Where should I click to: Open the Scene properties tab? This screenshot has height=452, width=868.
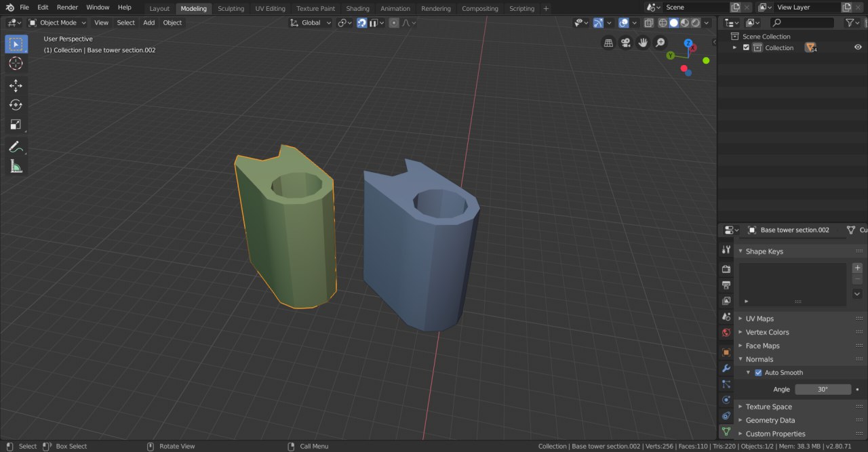(x=726, y=316)
